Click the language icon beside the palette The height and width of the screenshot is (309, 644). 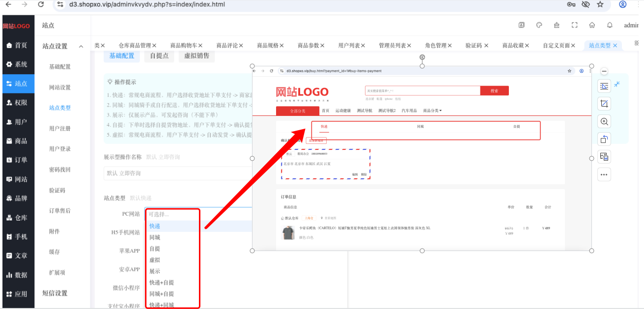(x=522, y=26)
